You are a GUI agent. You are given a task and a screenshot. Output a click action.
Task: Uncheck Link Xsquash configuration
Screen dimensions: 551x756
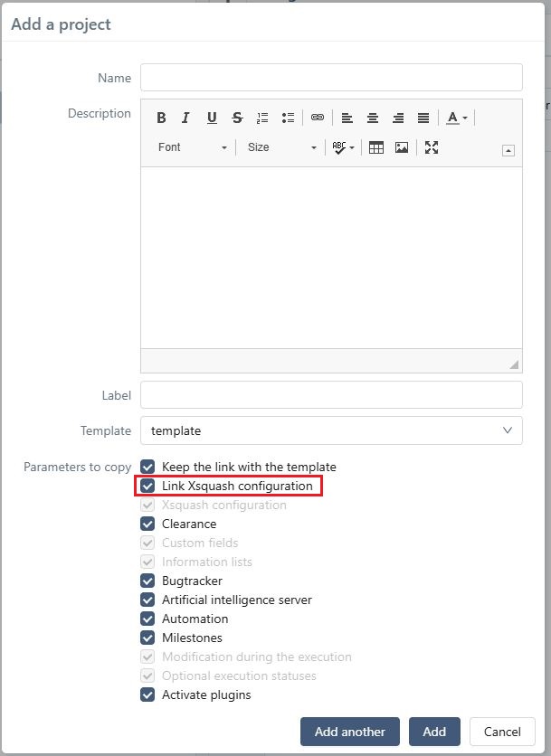(147, 487)
